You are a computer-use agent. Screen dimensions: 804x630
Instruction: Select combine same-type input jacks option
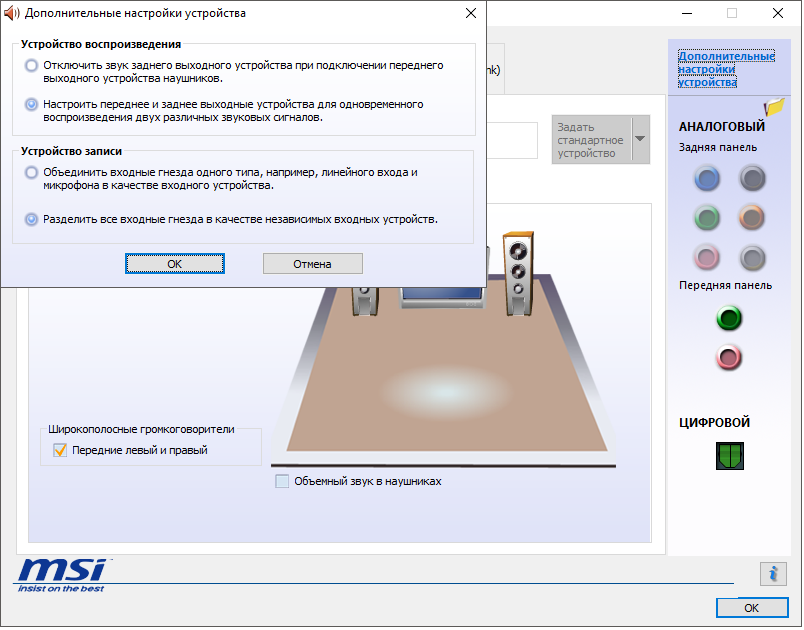[x=31, y=173]
